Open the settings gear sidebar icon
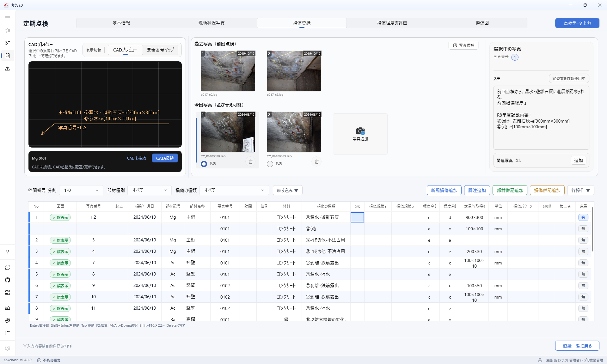The width and height of the screenshot is (607, 364). point(8,348)
